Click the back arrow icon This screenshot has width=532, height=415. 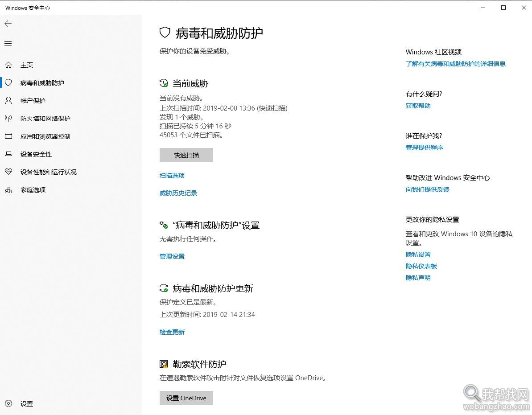(x=8, y=23)
